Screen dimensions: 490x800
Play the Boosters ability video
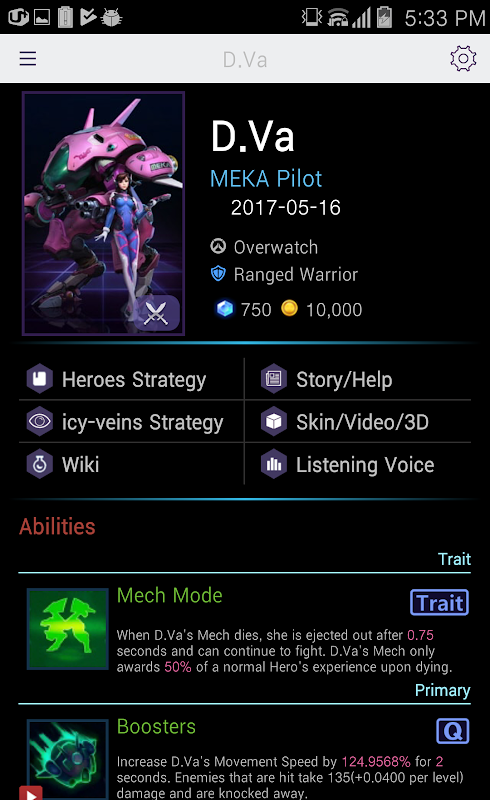[31, 793]
